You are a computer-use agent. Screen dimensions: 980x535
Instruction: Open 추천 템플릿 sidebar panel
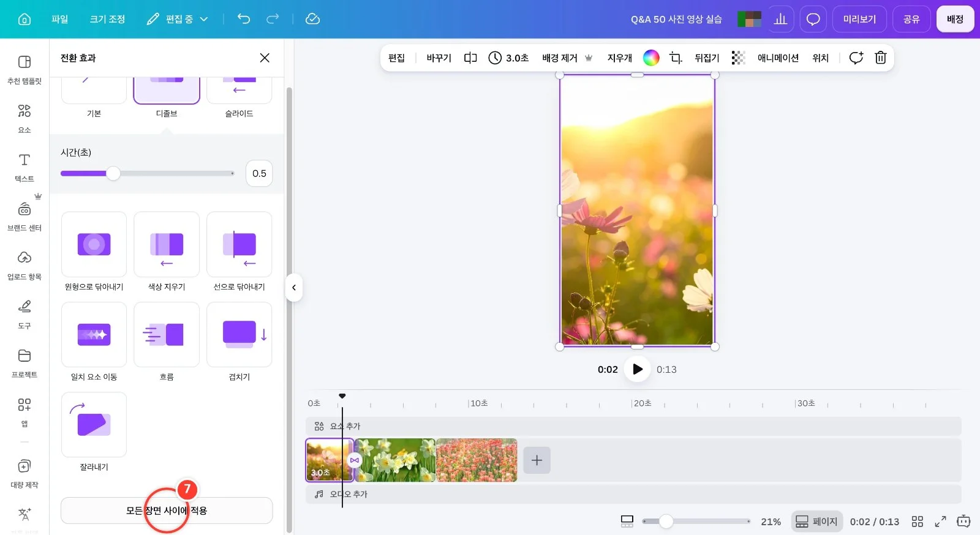point(24,69)
